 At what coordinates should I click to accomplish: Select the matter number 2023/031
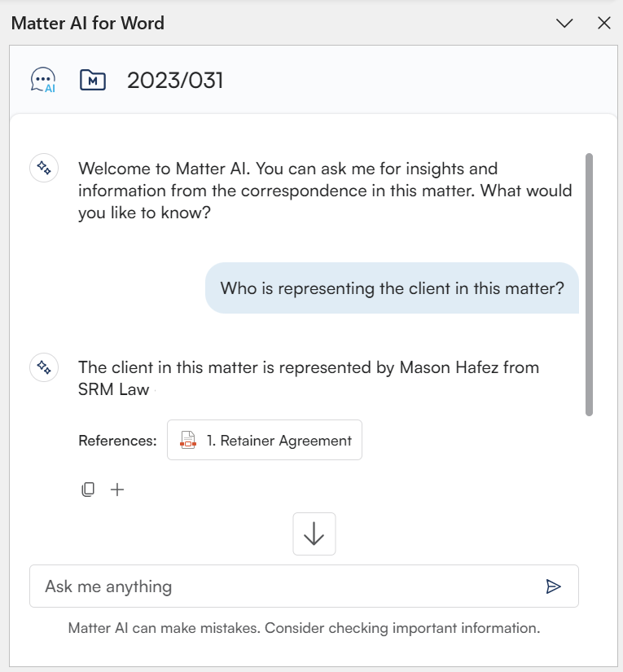(175, 81)
